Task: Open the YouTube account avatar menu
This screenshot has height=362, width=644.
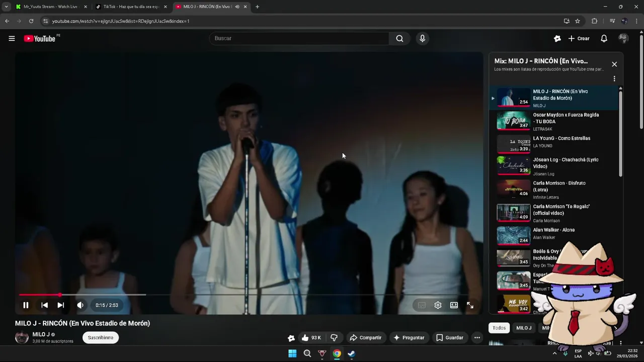Action: (x=623, y=38)
